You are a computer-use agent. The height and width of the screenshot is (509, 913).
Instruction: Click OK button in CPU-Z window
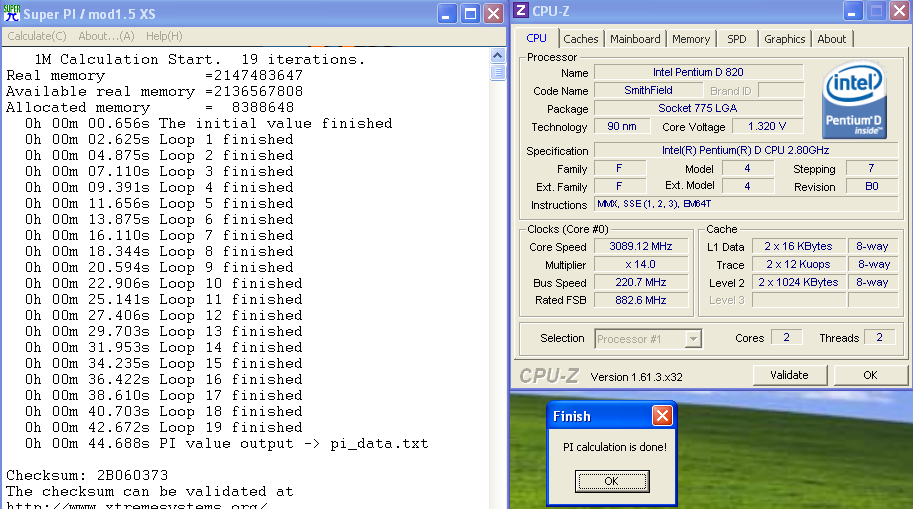point(870,375)
